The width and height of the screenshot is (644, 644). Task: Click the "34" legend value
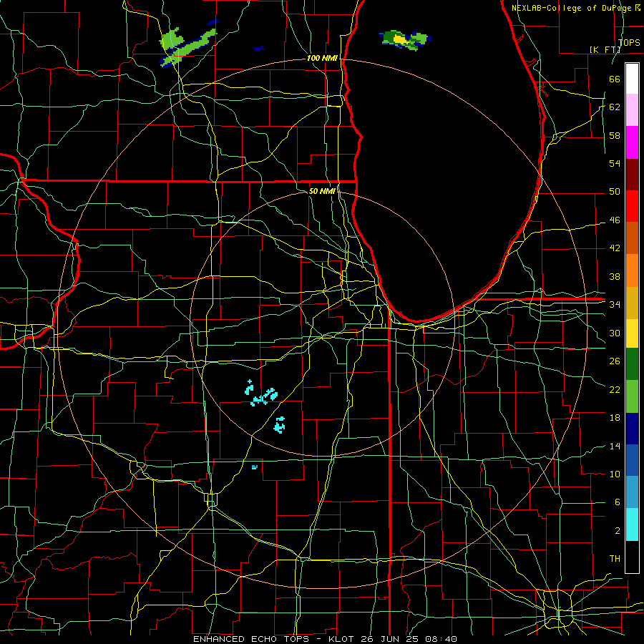[615, 305]
